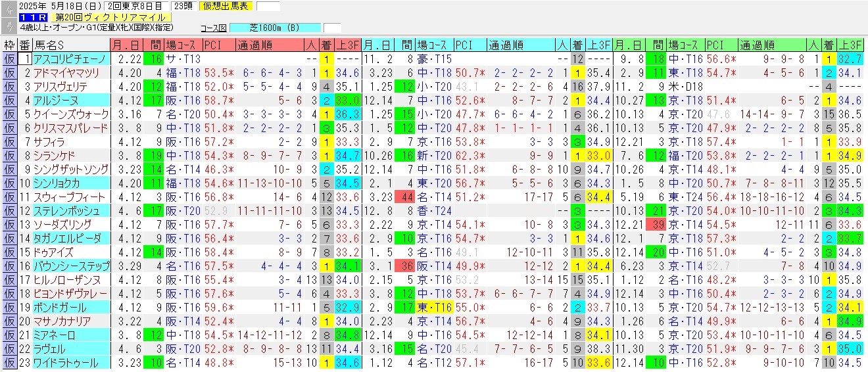Sort by the 番 column header
Screen dimensions: 868x372
tap(24, 45)
